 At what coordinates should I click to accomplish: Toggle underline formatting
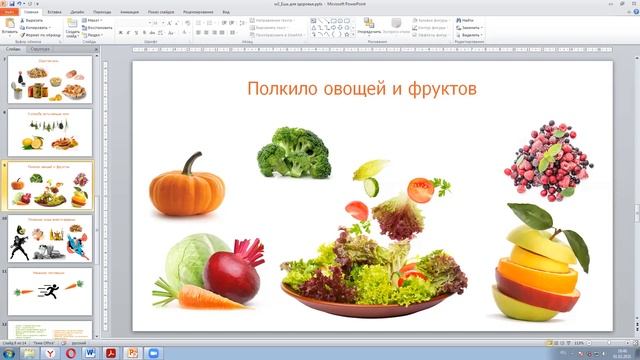(136, 33)
